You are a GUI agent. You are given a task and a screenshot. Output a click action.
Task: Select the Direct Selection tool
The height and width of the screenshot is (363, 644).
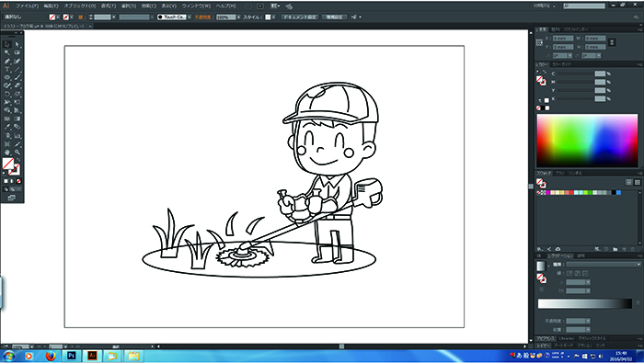point(17,44)
